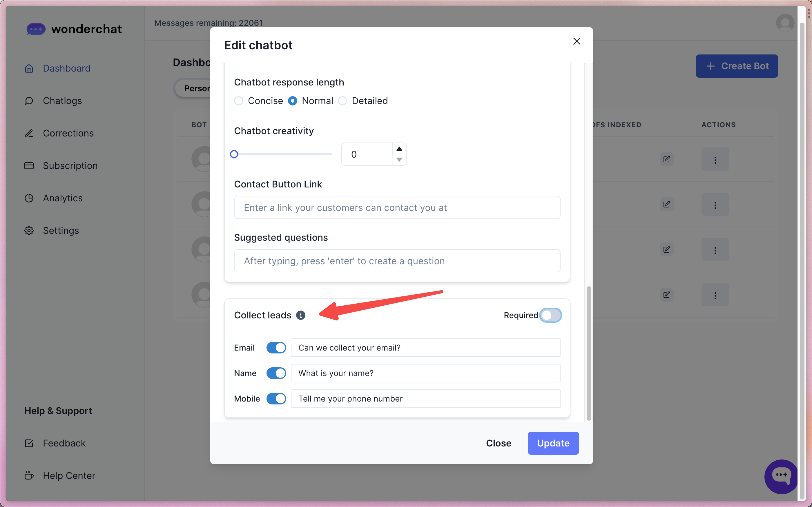Click the Update button

pos(553,443)
